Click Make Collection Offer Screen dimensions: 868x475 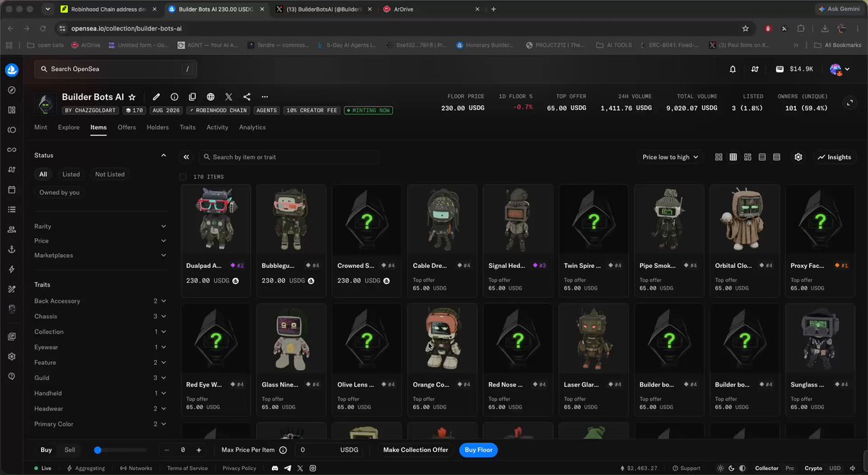416,450
